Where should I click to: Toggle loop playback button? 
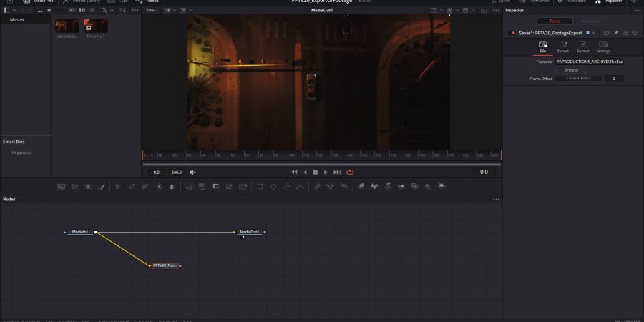pos(350,172)
